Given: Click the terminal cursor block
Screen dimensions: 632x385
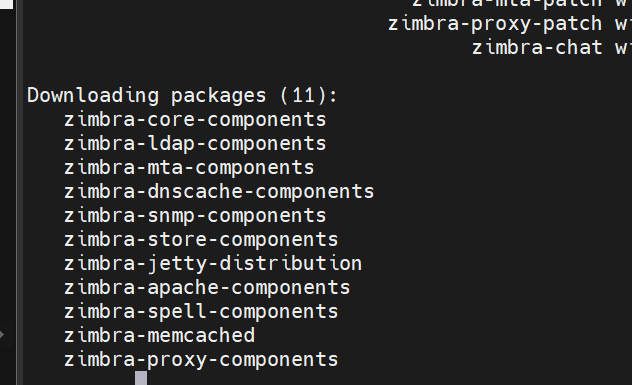Looking at the screenshot, I should click(x=141, y=378).
